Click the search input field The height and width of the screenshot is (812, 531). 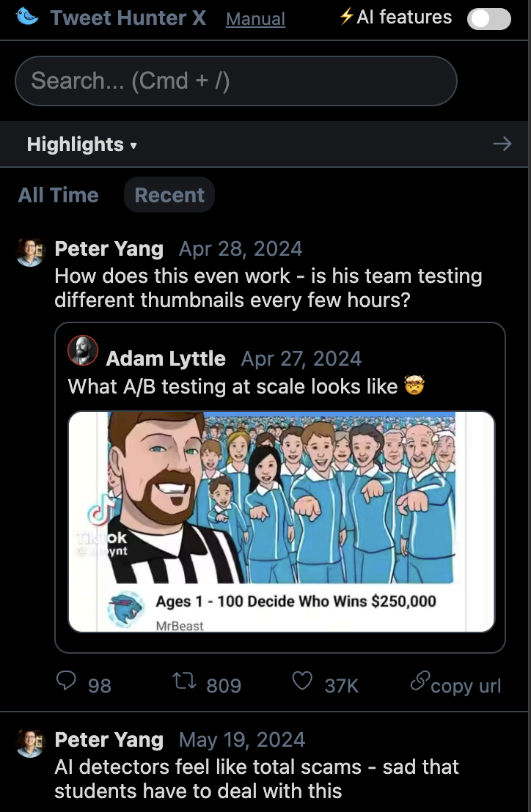click(x=235, y=81)
